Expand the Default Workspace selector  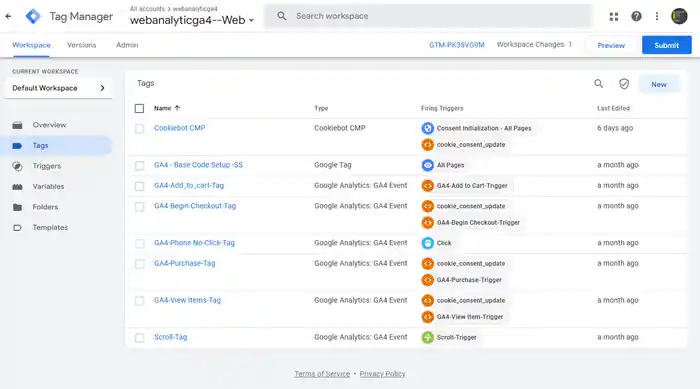point(58,88)
